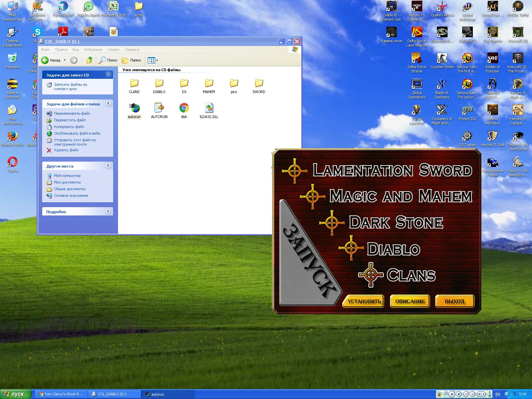Screen dimensions: 532x399
Task: Collapse the Задачи для записи CD panel
Action: coord(108,74)
